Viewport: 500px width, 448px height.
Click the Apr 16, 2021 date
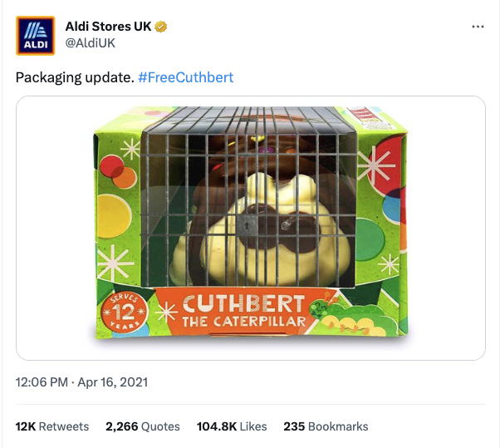114,384
